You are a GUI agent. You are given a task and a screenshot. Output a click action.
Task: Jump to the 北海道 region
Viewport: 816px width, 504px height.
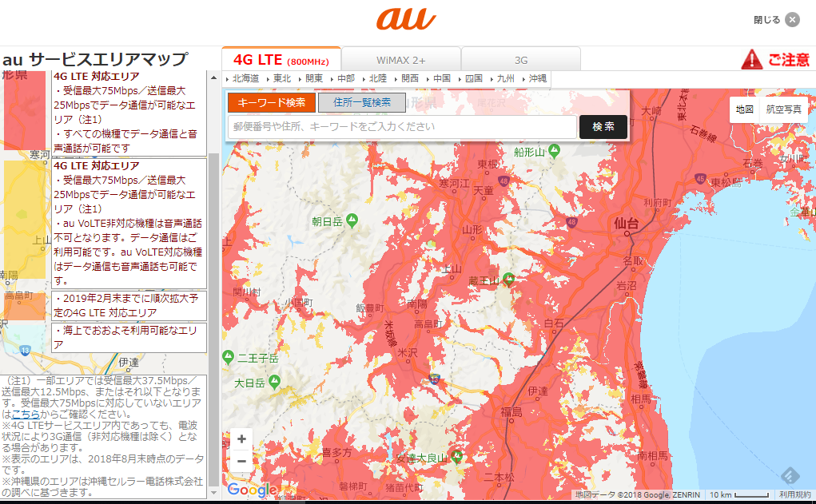245,78
